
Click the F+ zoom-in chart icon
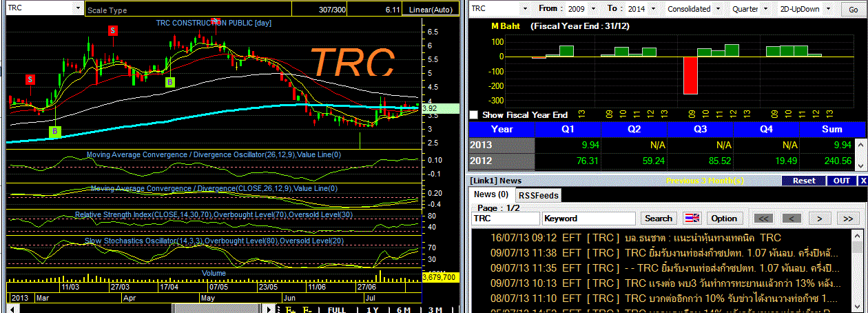[291, 309]
